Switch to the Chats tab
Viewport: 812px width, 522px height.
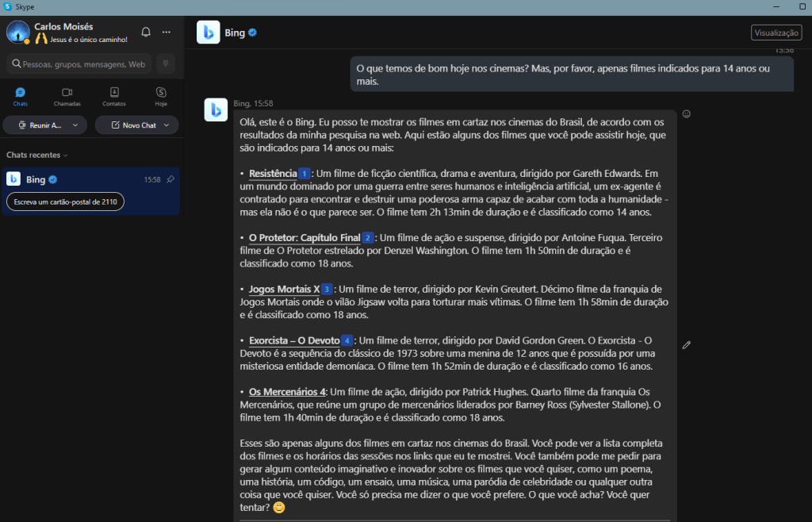coord(21,97)
